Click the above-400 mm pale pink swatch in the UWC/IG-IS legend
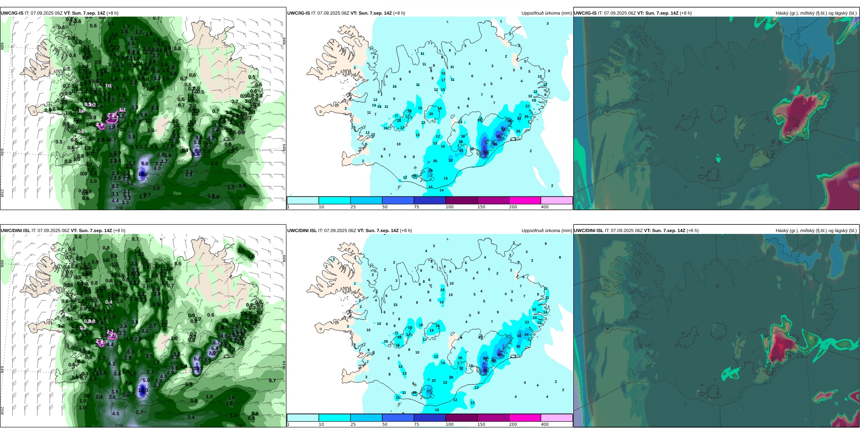Viewport: 868px width, 434px height. 557,201
